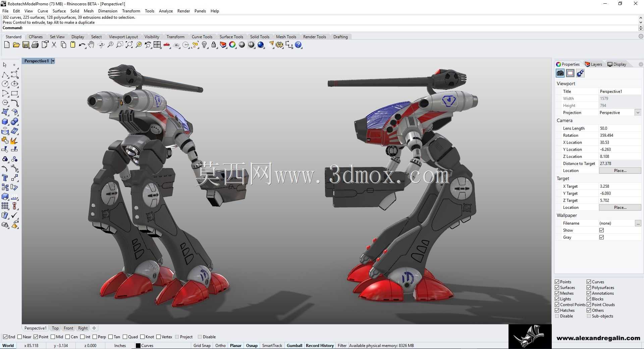Toggle Grid Snap in status bar
644x349 pixels.
[x=202, y=345]
